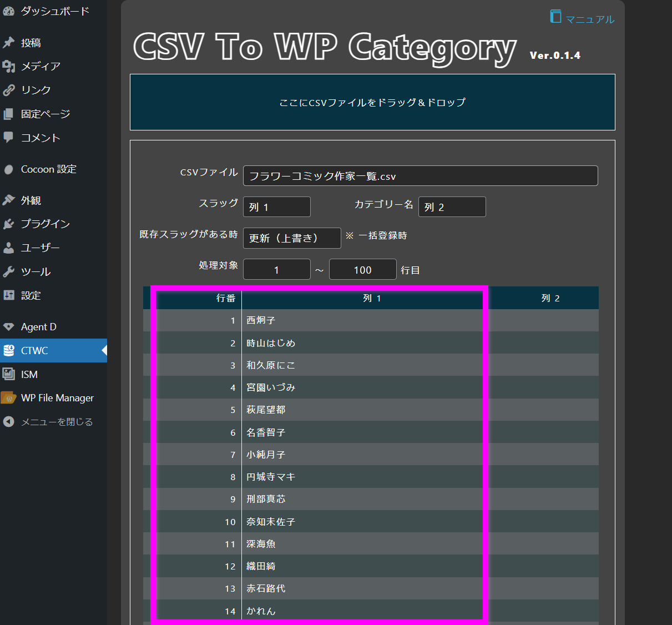Click the CSV drag and drop area
This screenshot has width=672, height=625.
372,102
